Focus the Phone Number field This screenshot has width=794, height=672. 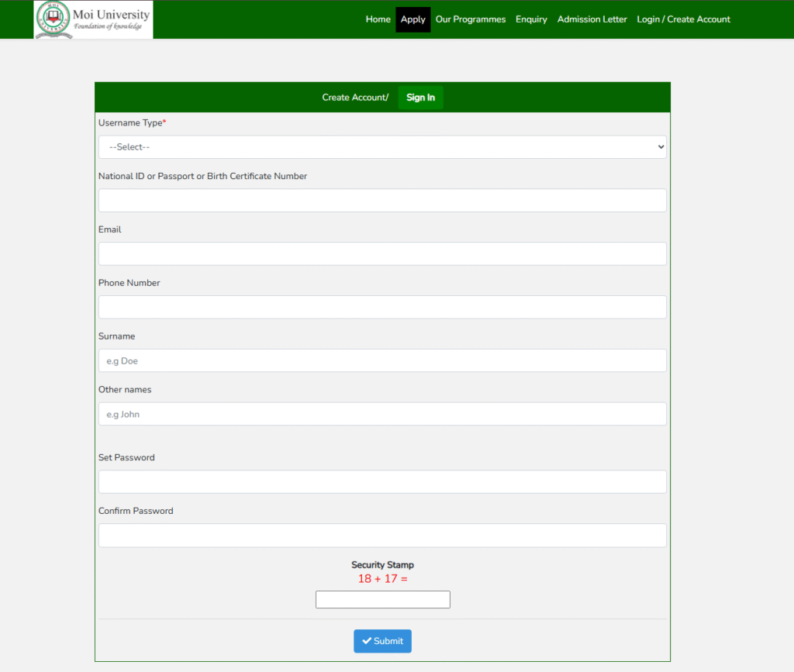382,307
